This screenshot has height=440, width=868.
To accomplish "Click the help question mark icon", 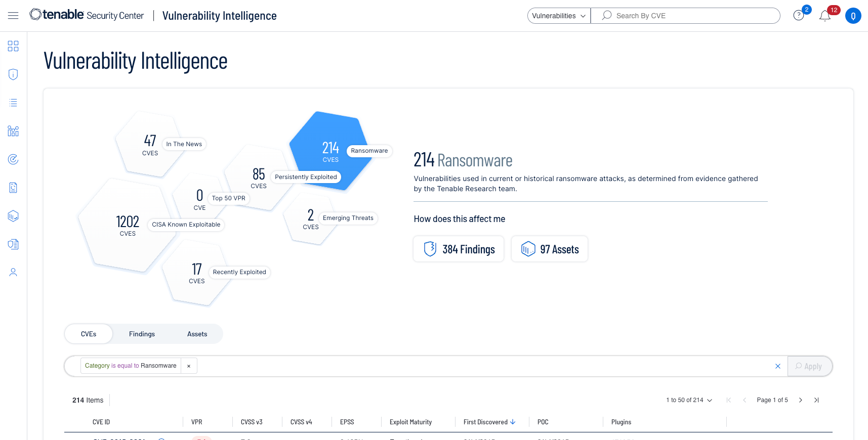I will tap(799, 16).
